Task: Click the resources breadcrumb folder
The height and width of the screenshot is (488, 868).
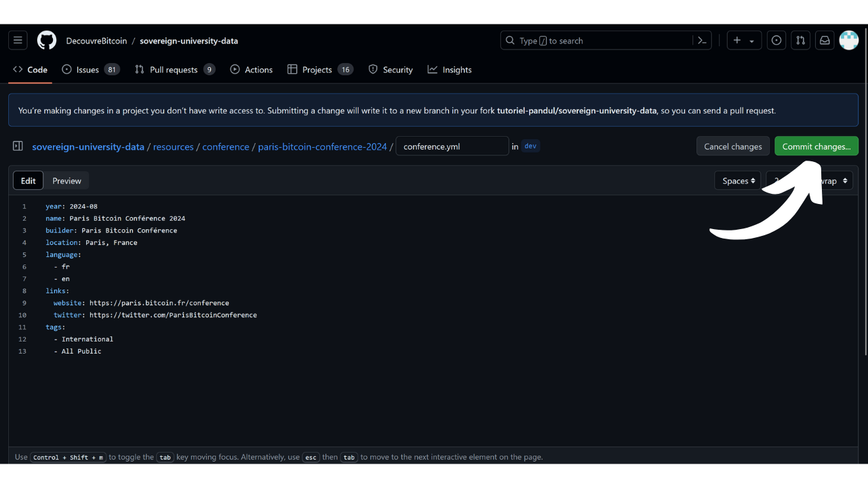Action: [174, 146]
